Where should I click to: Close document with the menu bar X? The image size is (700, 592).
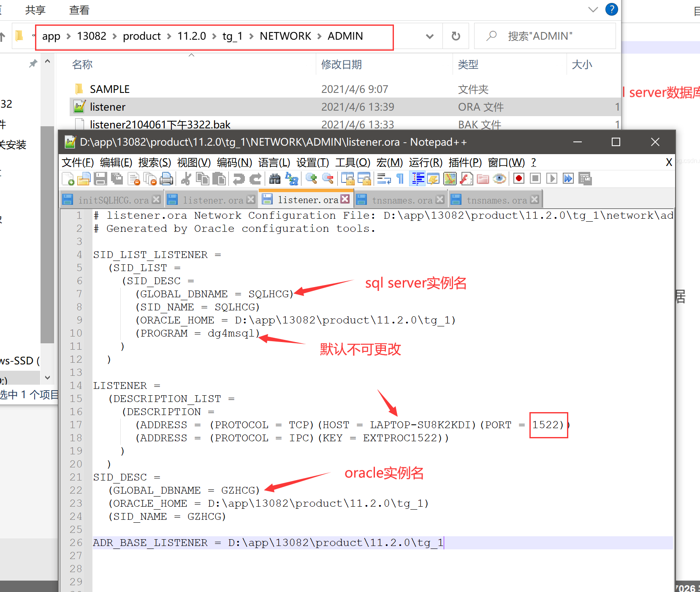(669, 162)
